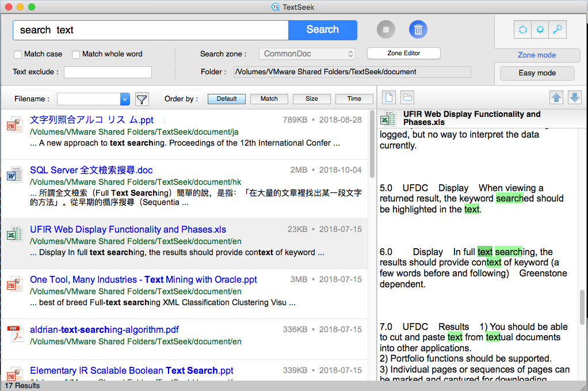Expand the Filename combo box arrow
The width and height of the screenshot is (588, 391).
[125, 99]
